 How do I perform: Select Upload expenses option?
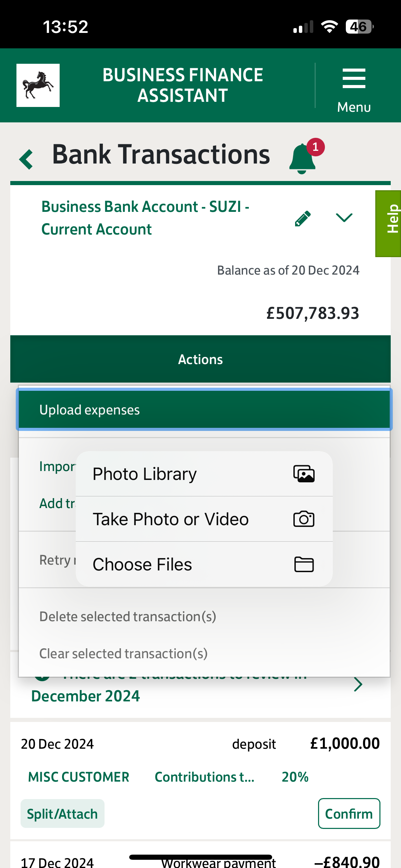tap(204, 410)
